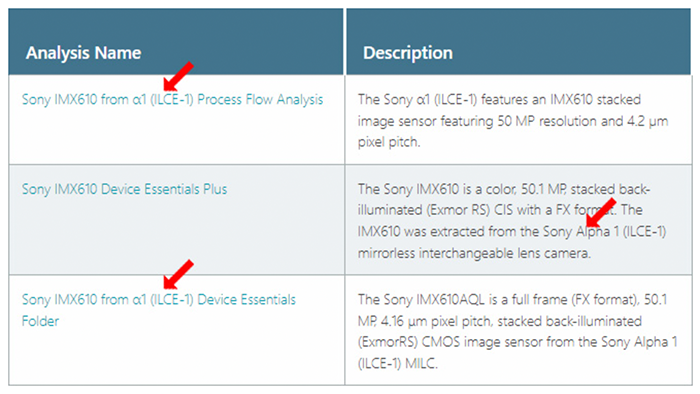Click the Description column header
The width and height of the screenshot is (700, 394).
pos(408,53)
